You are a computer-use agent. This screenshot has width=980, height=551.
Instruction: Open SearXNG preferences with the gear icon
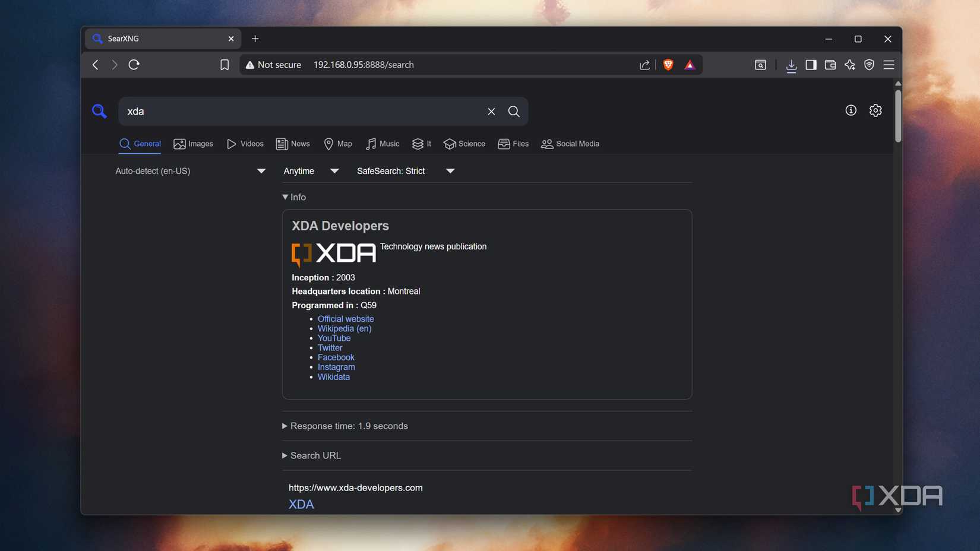[875, 110]
